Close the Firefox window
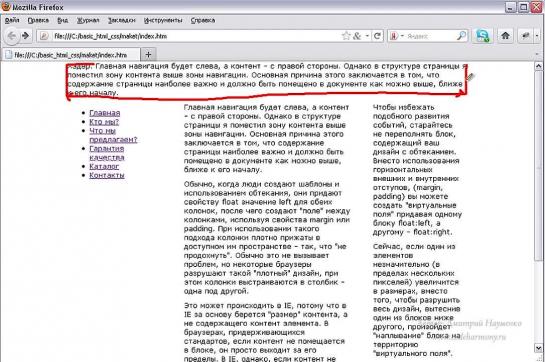Screen dimensions: 545x362 (536, 7)
